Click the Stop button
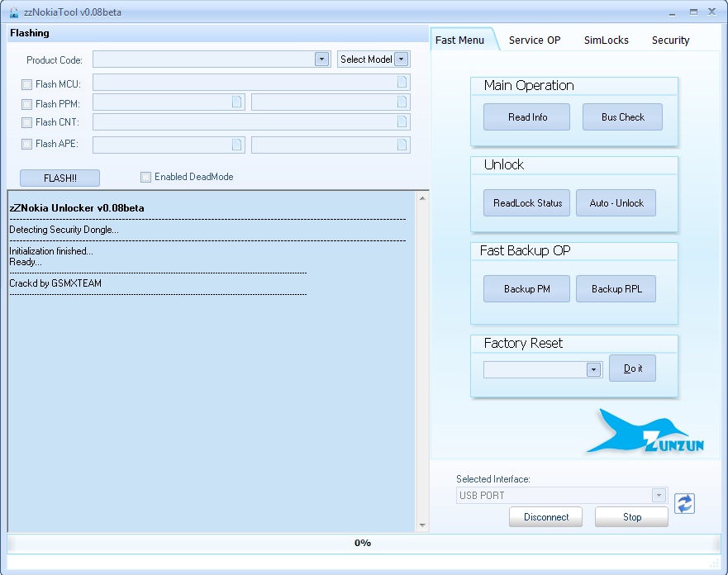Viewport: 728px width, 575px height. pyautogui.click(x=632, y=517)
